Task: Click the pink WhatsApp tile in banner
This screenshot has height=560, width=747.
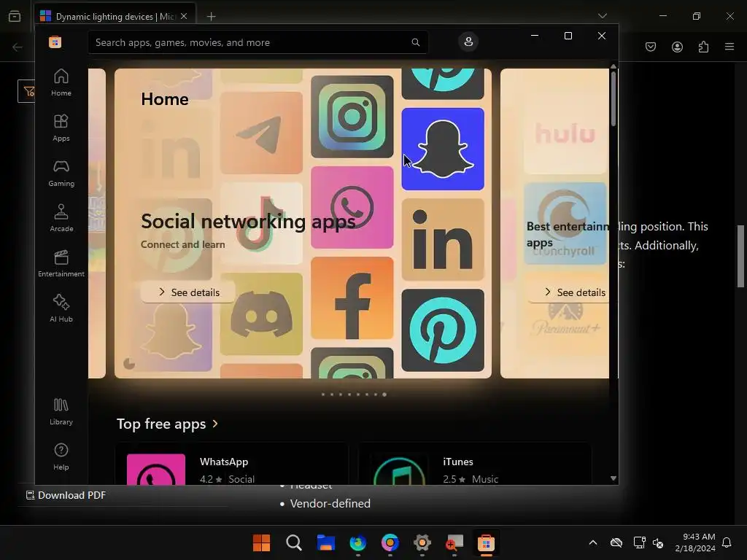Action: coord(352,207)
